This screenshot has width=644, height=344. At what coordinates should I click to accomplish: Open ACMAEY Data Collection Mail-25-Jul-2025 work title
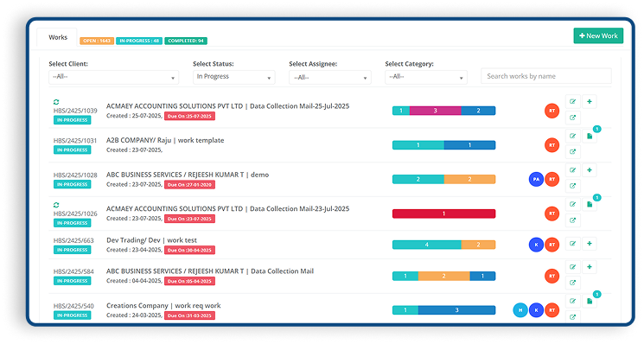[228, 106]
